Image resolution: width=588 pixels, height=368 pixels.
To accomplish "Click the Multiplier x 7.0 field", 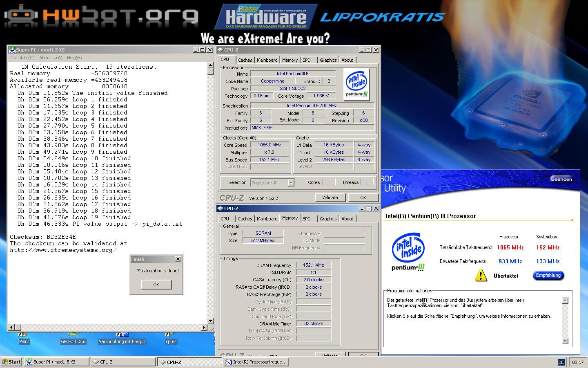I will point(269,153).
